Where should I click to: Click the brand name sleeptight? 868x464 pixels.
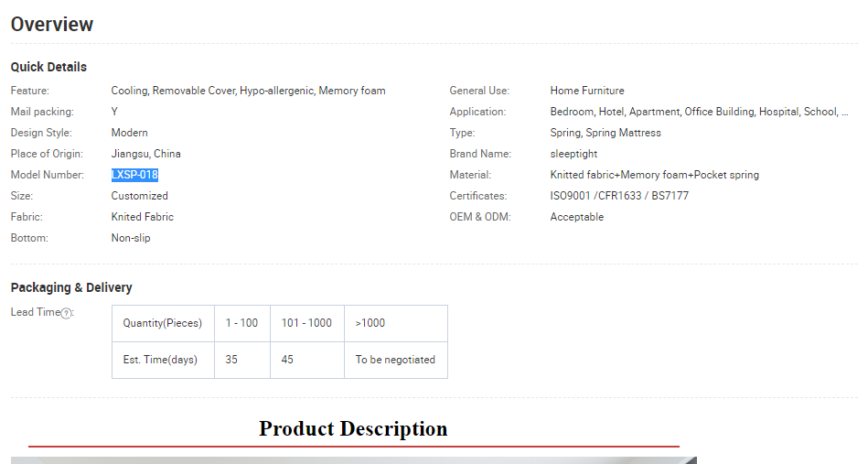pos(575,154)
